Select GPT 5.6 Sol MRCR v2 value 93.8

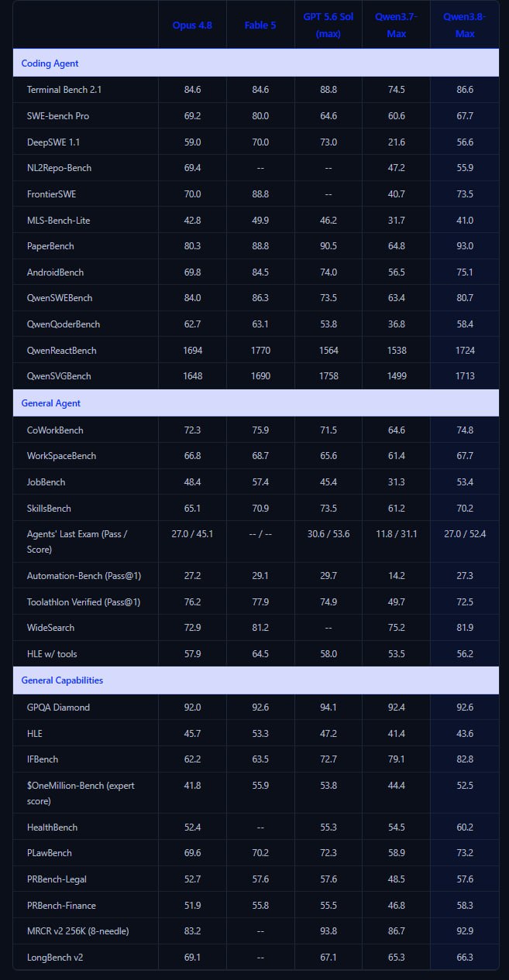coord(328,931)
